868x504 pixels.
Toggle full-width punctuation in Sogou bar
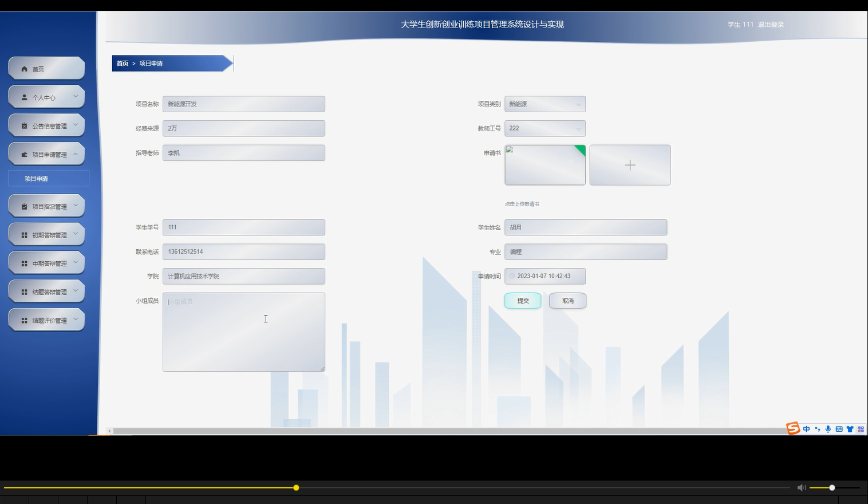[x=817, y=429]
